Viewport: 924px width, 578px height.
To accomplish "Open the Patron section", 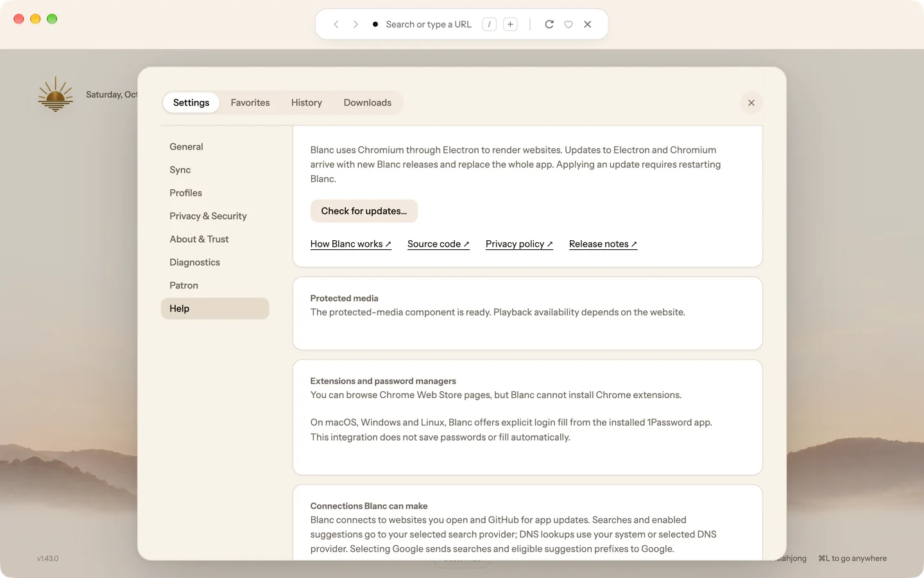I will (x=215, y=285).
